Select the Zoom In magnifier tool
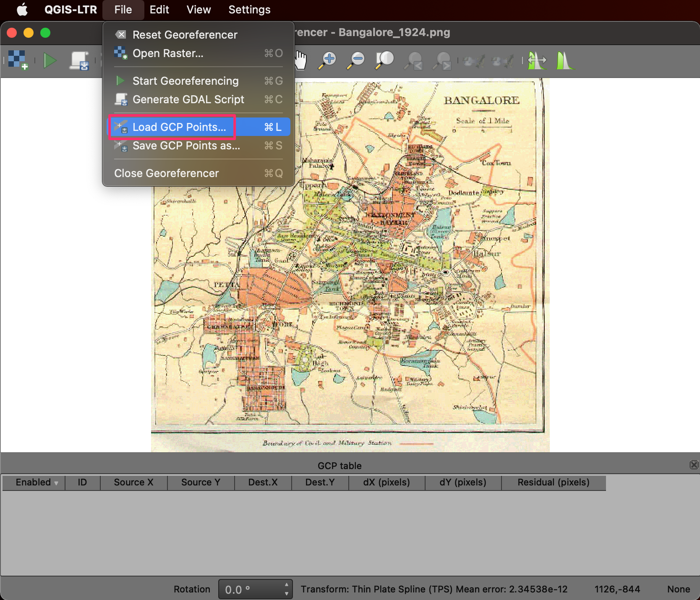700x600 pixels. [x=328, y=60]
